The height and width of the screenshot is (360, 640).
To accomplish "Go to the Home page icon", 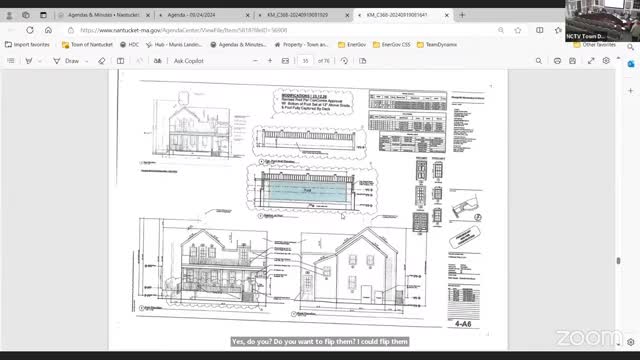I will pos(48,30).
